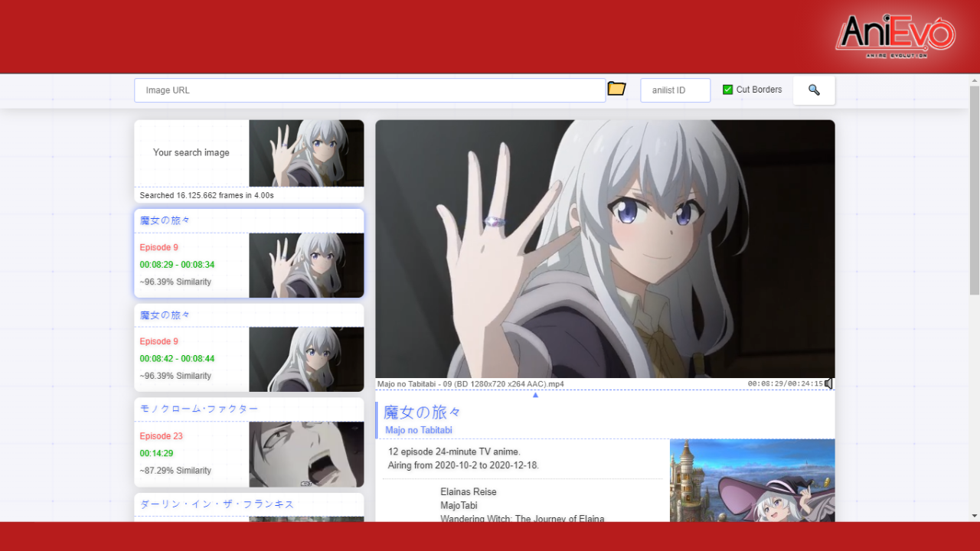The image size is (980, 551).
Task: Click the scrollbar down arrow
Action: tap(975, 516)
